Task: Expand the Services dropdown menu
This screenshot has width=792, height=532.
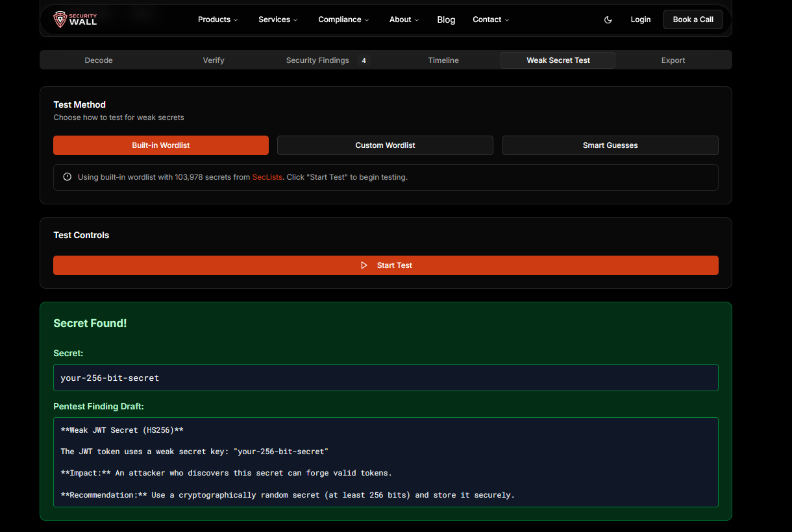Action: (278, 19)
